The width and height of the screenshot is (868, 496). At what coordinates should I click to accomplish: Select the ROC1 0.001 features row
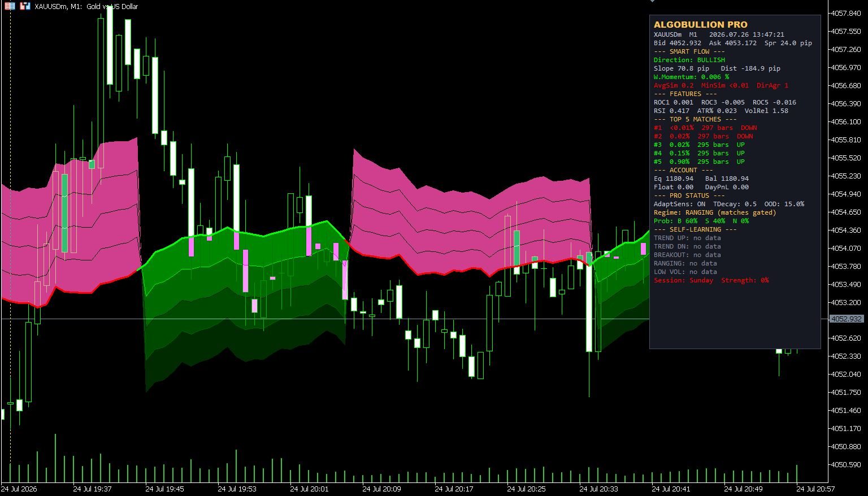tap(724, 102)
